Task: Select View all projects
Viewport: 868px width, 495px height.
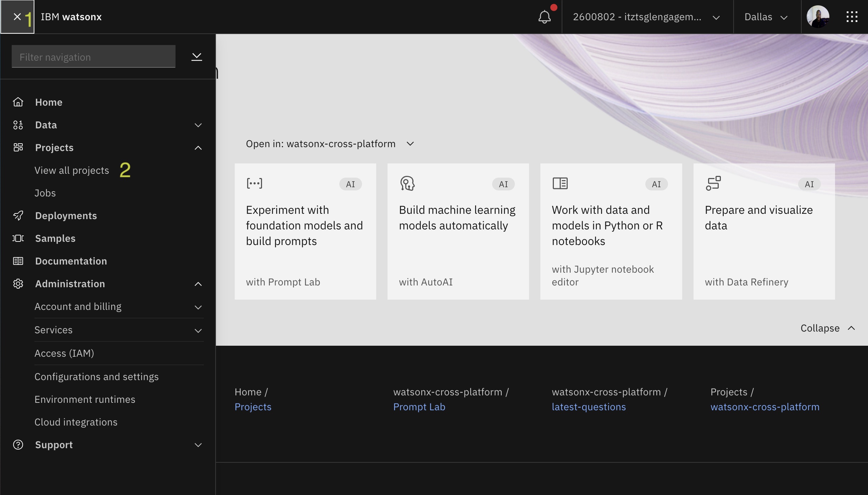Action: point(72,170)
